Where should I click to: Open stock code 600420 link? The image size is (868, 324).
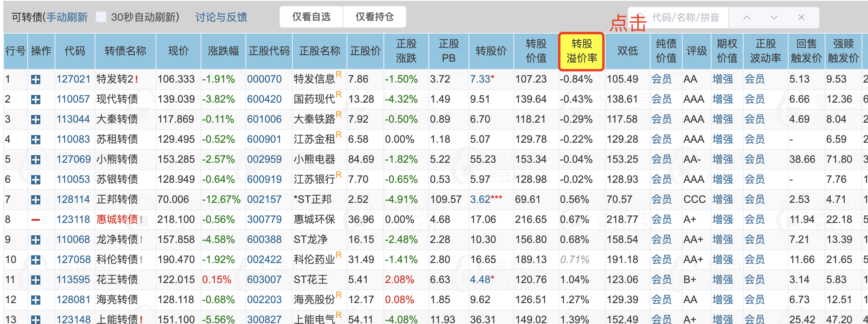click(x=264, y=99)
